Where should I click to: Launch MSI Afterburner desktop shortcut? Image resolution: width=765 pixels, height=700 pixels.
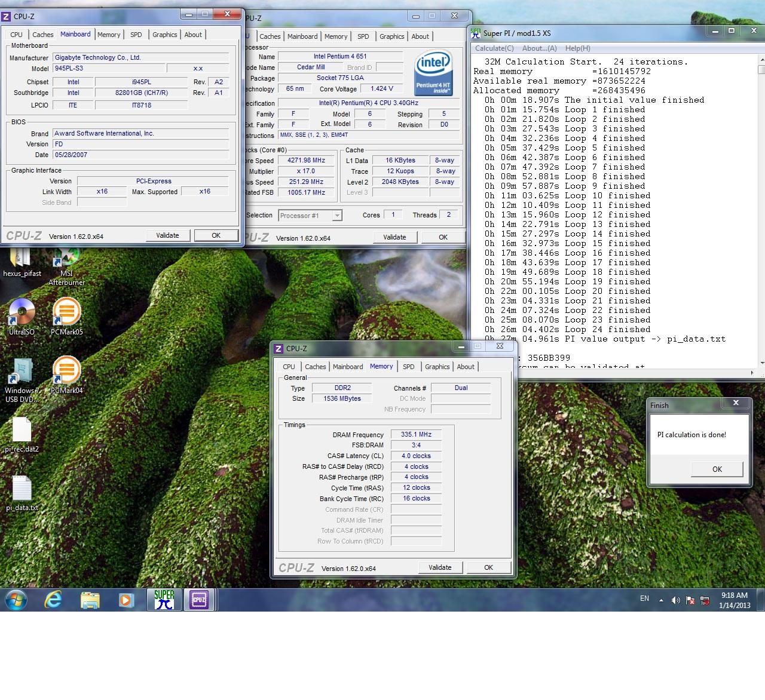[66, 267]
